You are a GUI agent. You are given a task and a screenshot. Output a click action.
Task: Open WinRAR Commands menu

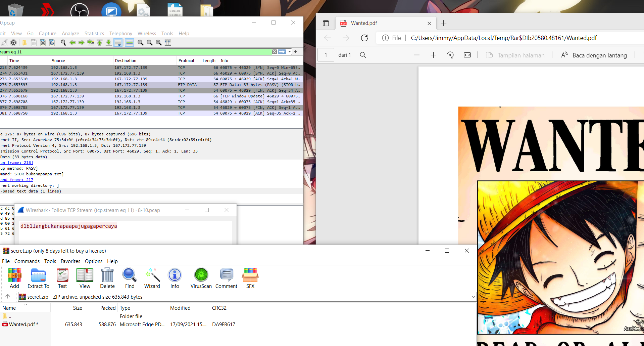click(x=27, y=261)
